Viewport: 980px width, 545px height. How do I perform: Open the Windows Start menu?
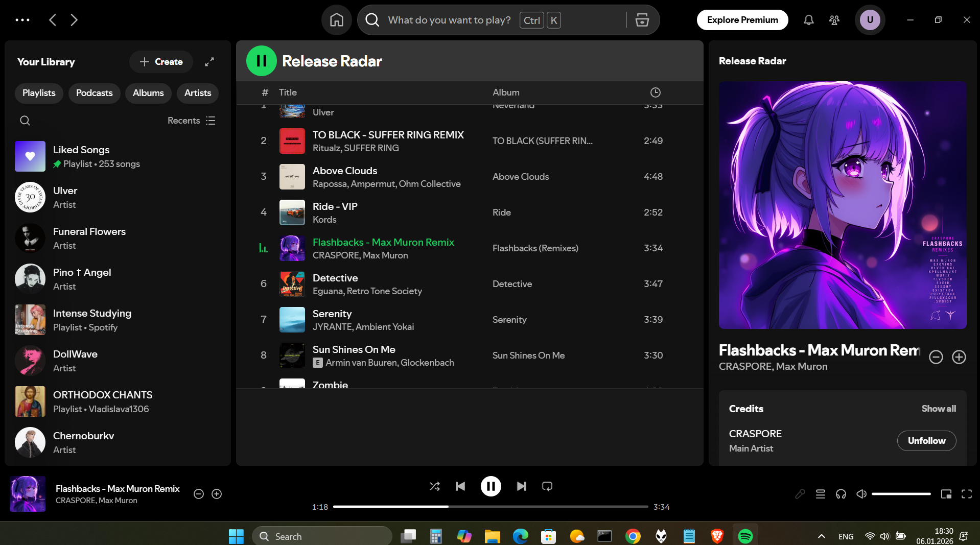pyautogui.click(x=236, y=536)
